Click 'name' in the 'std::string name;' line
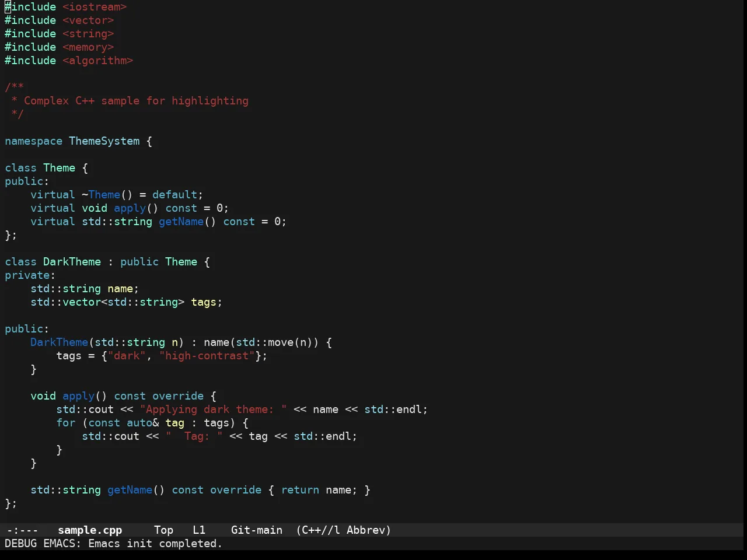The image size is (747, 560). point(120,289)
